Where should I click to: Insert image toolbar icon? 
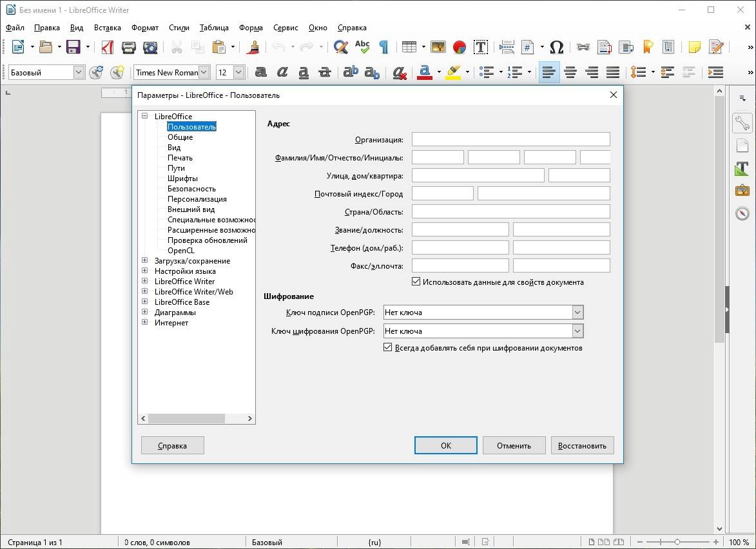point(438,47)
